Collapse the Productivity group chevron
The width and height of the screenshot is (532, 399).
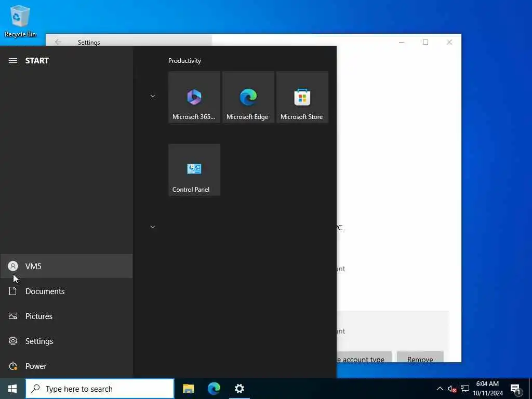153,96
